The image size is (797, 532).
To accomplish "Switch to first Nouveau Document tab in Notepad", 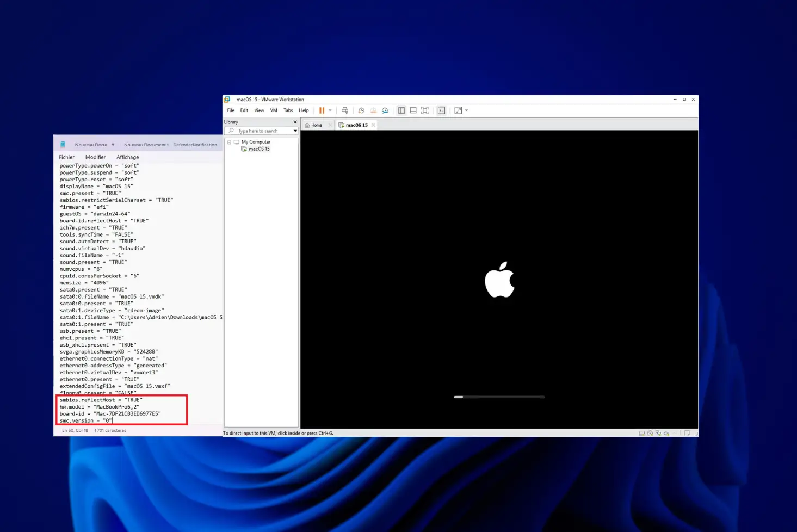I will point(91,145).
